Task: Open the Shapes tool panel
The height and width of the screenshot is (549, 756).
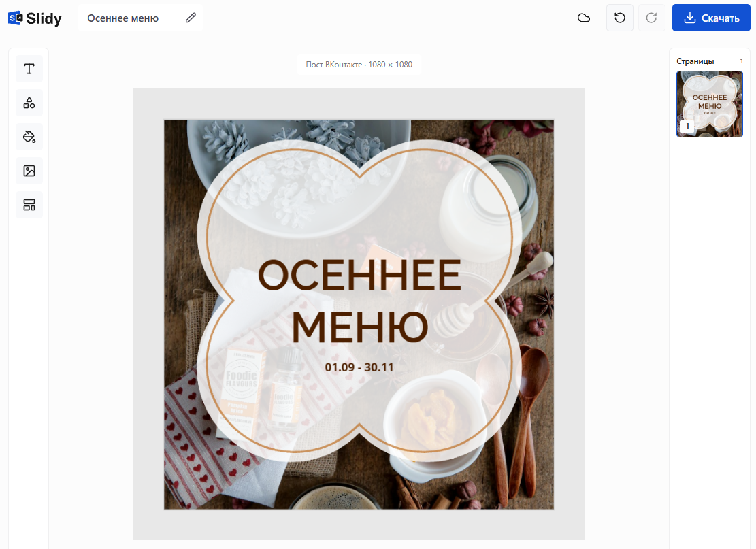Action: tap(29, 103)
